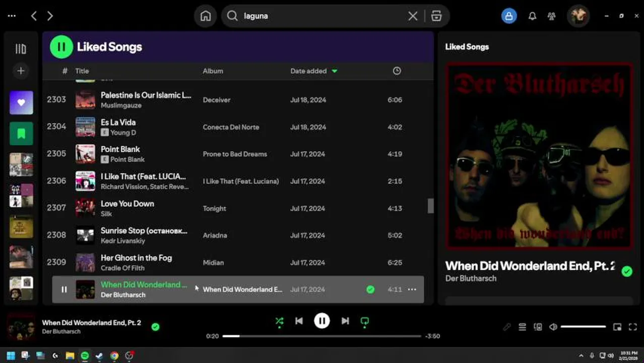Open the notifications bell
The image size is (644, 363).
coord(532,16)
